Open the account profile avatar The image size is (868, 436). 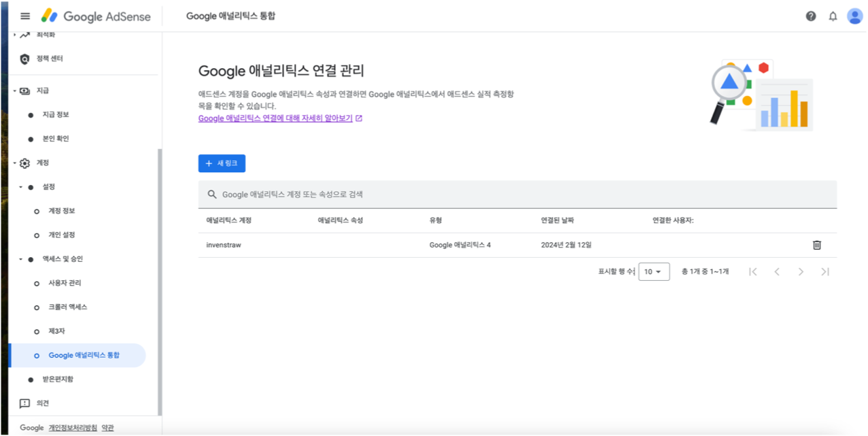coord(854,16)
